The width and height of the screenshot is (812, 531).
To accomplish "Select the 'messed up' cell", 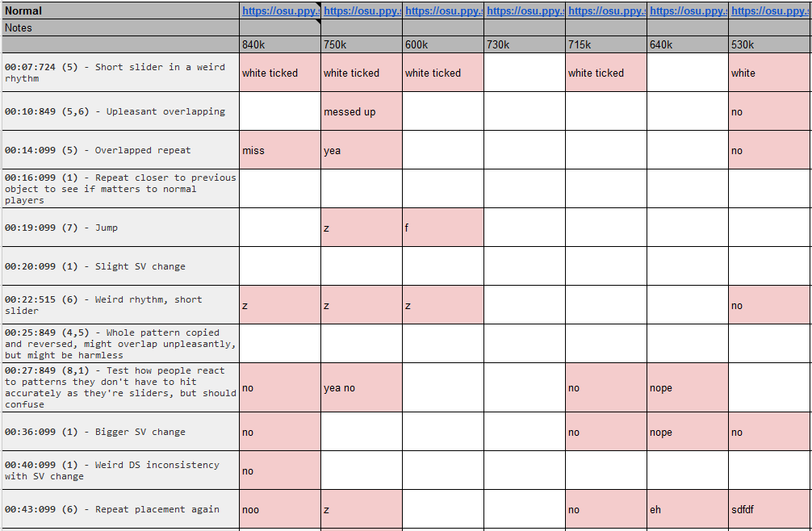I will coord(362,111).
